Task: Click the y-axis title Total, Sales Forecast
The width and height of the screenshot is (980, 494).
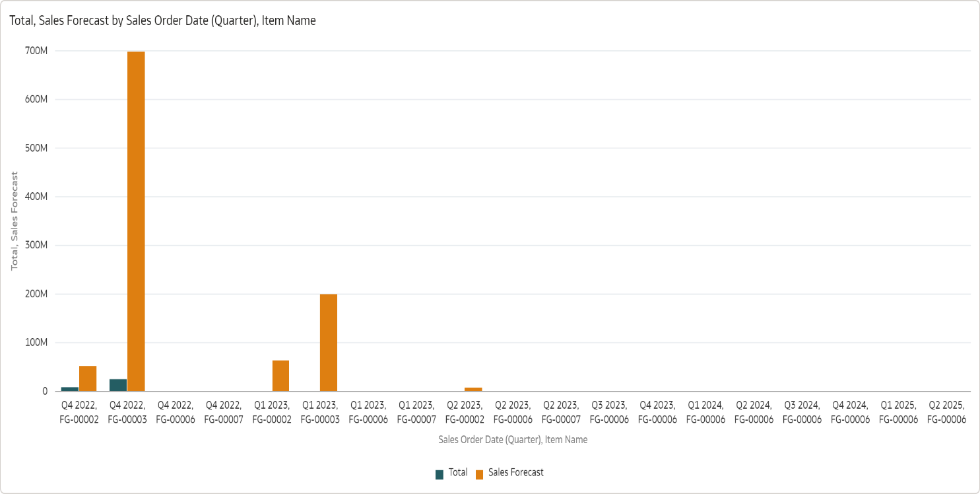Action: pyautogui.click(x=15, y=221)
